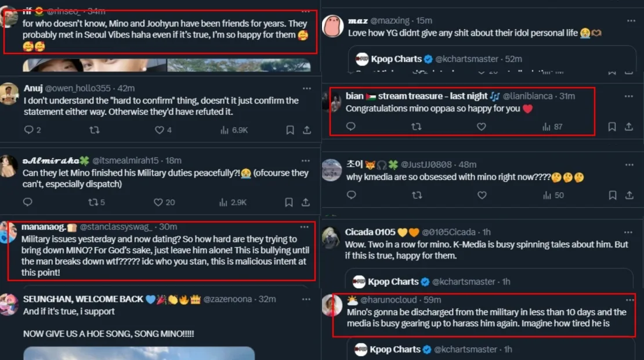This screenshot has width=644, height=360.
Task: Click Cicada 0105's profile avatar
Action: tap(331, 238)
